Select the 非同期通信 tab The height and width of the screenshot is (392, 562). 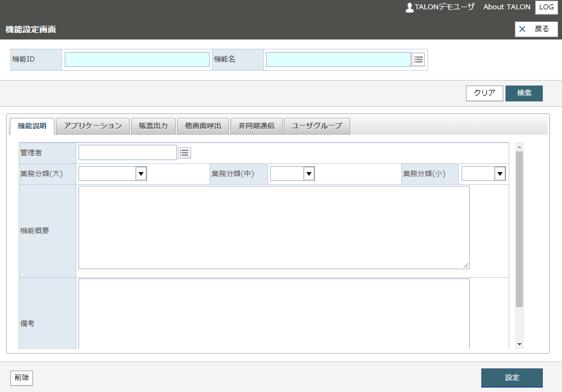pyautogui.click(x=256, y=126)
